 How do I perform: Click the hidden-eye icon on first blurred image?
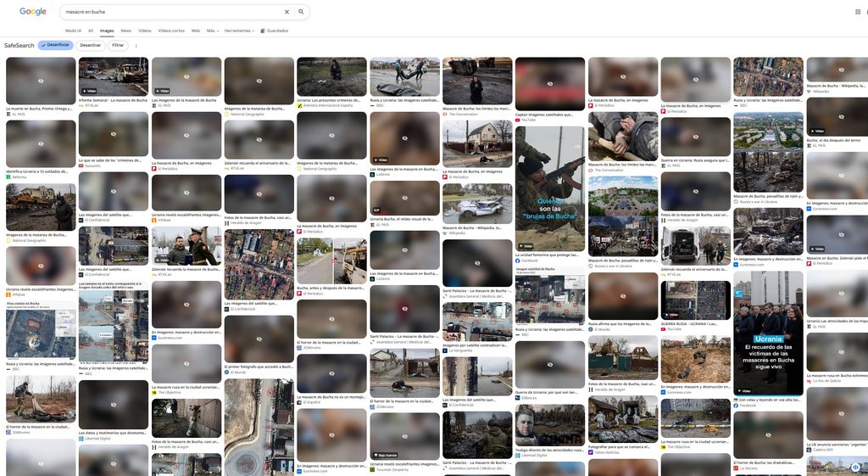click(x=41, y=81)
